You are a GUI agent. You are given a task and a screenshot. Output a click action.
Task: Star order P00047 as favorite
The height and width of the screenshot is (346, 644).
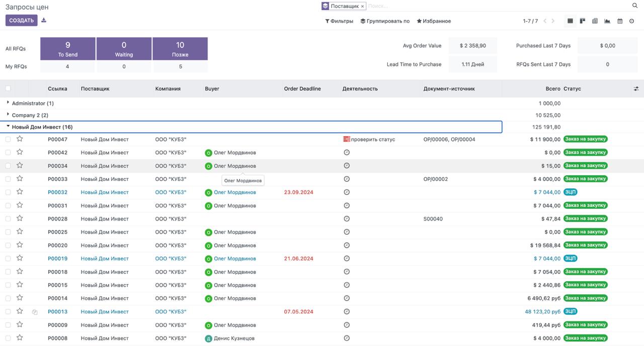[20, 139]
